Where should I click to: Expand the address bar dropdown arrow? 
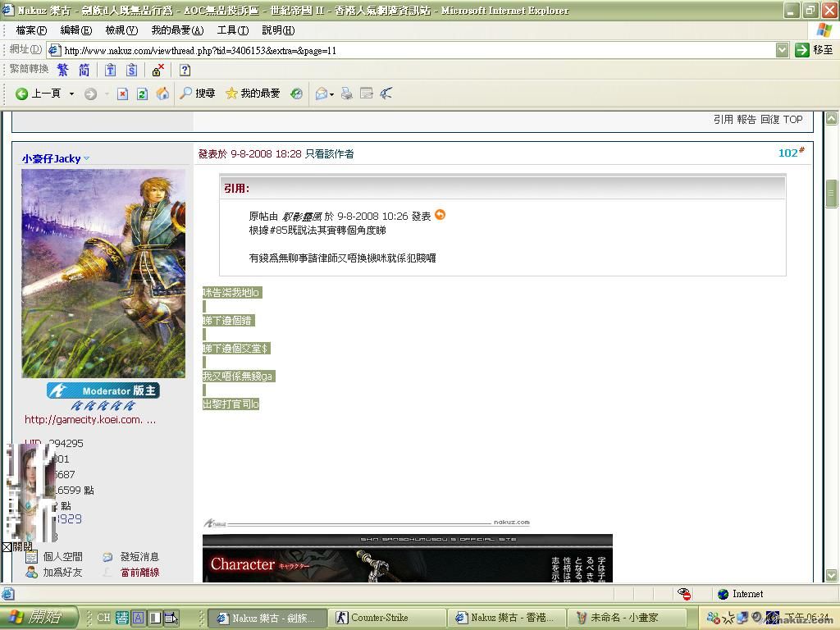click(782, 50)
